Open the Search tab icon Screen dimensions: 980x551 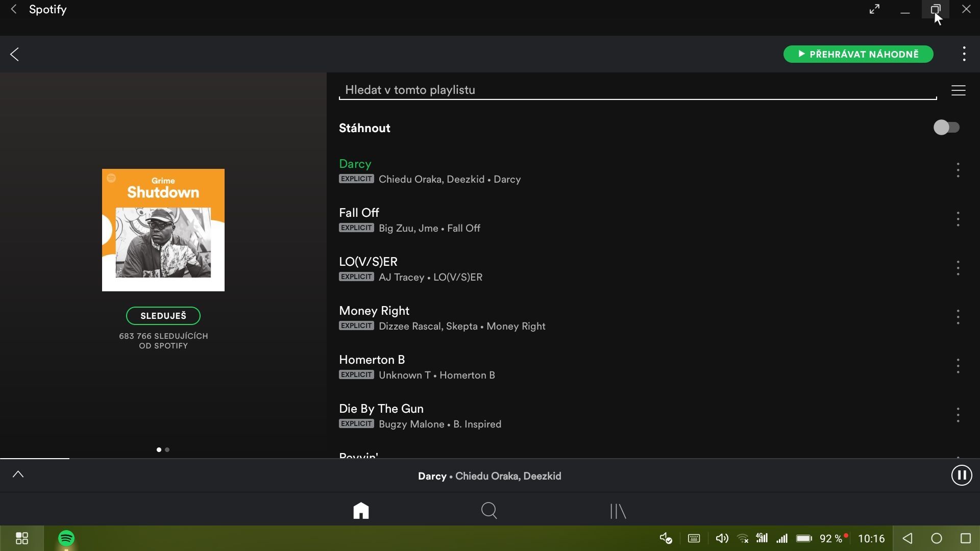(x=489, y=510)
